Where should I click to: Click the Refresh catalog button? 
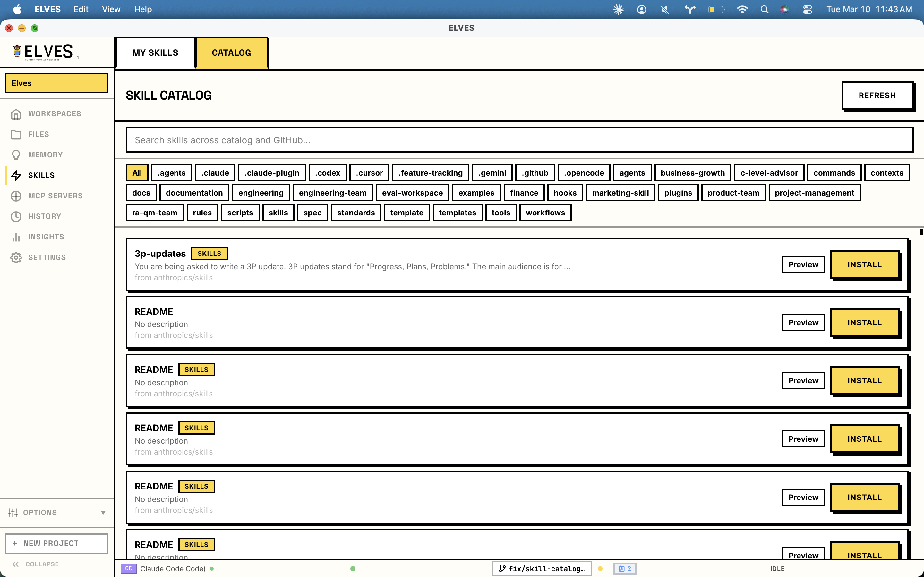pos(877,96)
